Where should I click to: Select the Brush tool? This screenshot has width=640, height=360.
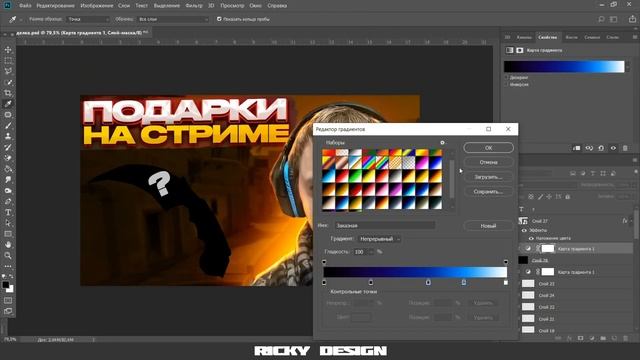8,125
